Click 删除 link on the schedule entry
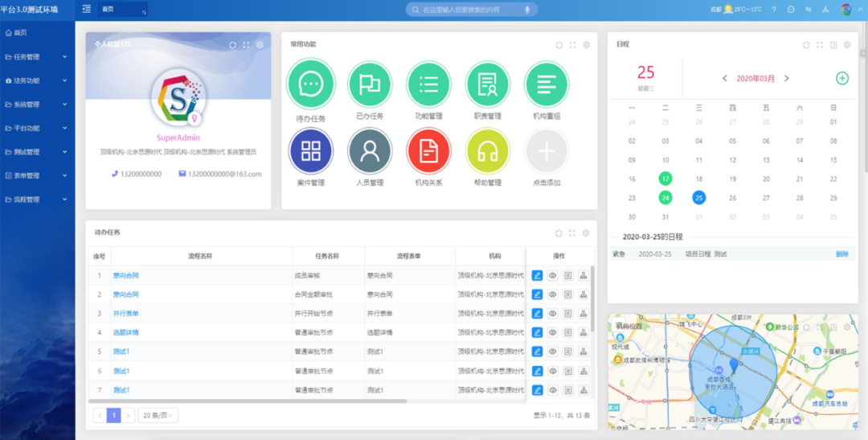 [x=841, y=254]
